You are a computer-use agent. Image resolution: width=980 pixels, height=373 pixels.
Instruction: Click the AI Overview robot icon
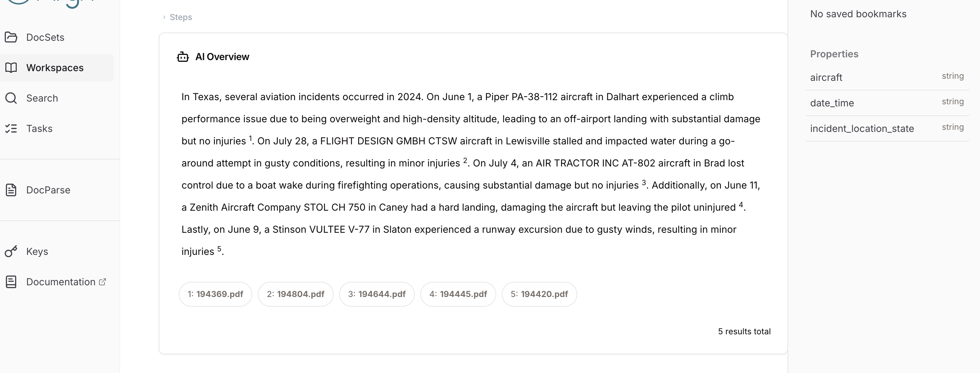pyautogui.click(x=183, y=57)
